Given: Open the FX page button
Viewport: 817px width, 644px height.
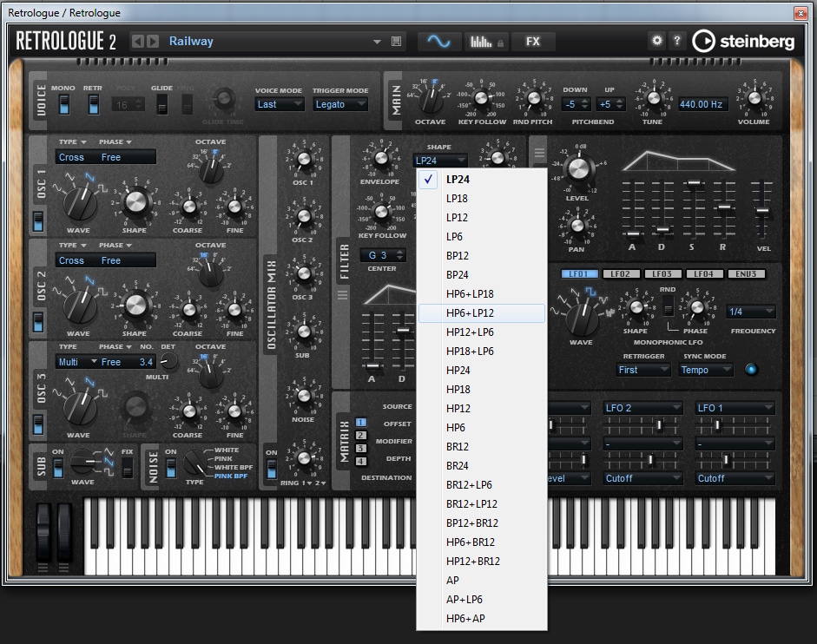Looking at the screenshot, I should coord(533,40).
